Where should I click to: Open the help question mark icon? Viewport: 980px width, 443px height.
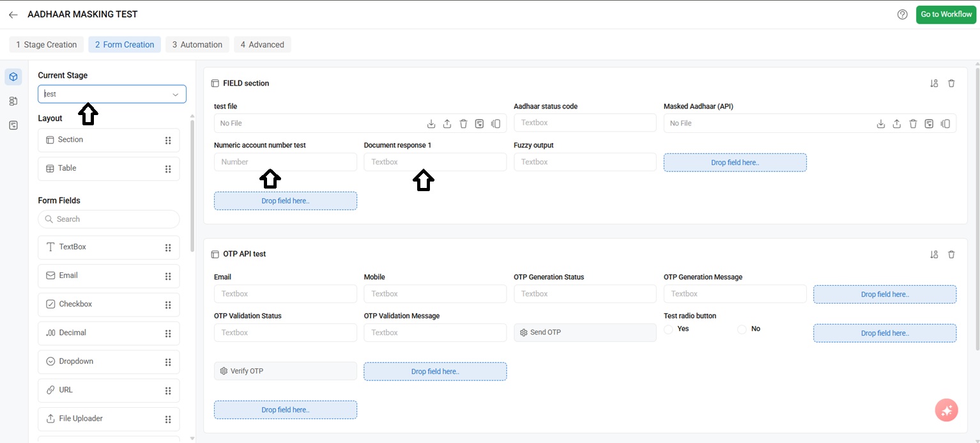point(902,15)
